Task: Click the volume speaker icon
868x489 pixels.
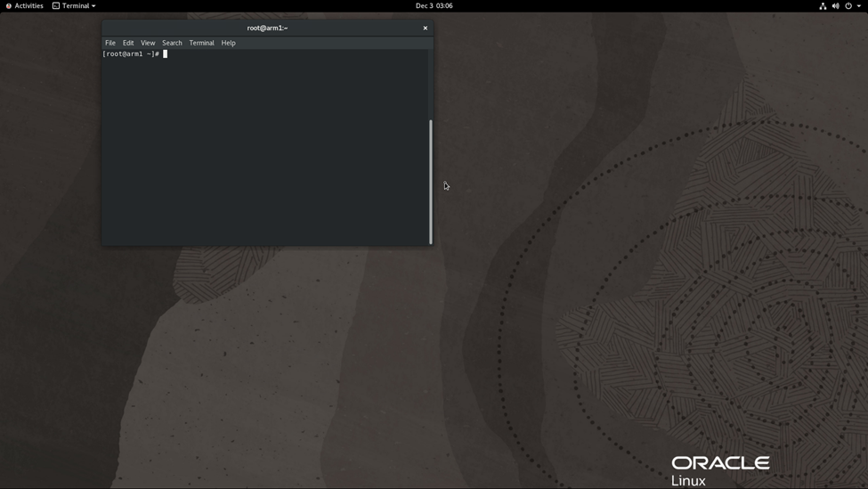Action: 835,6
